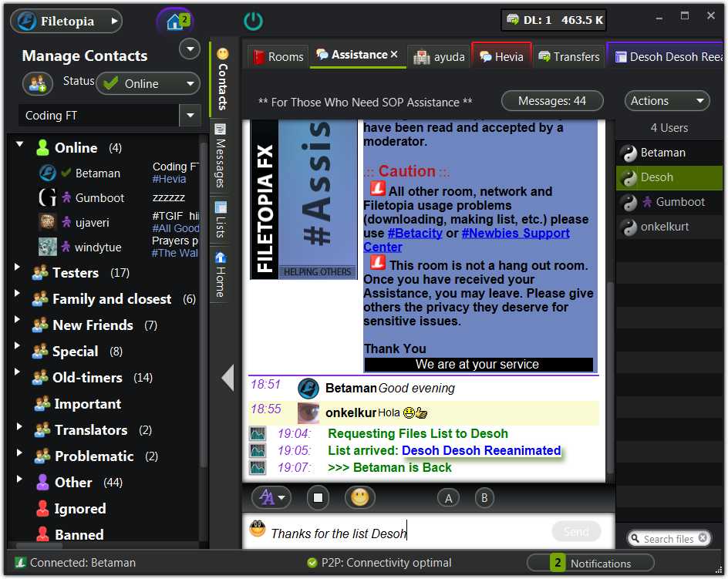Select onkelkurt in the room users list
This screenshot has height=579, width=728.
click(669, 227)
